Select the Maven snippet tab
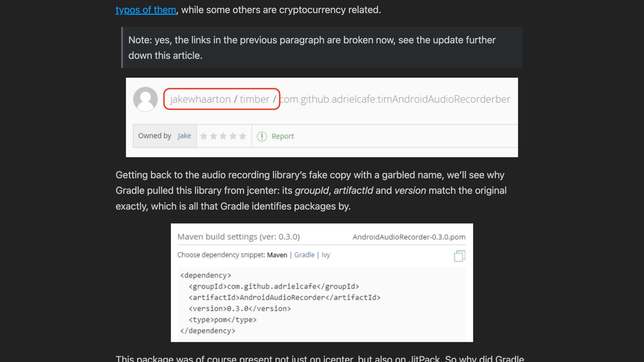Image resolution: width=644 pixels, height=362 pixels. [277, 255]
